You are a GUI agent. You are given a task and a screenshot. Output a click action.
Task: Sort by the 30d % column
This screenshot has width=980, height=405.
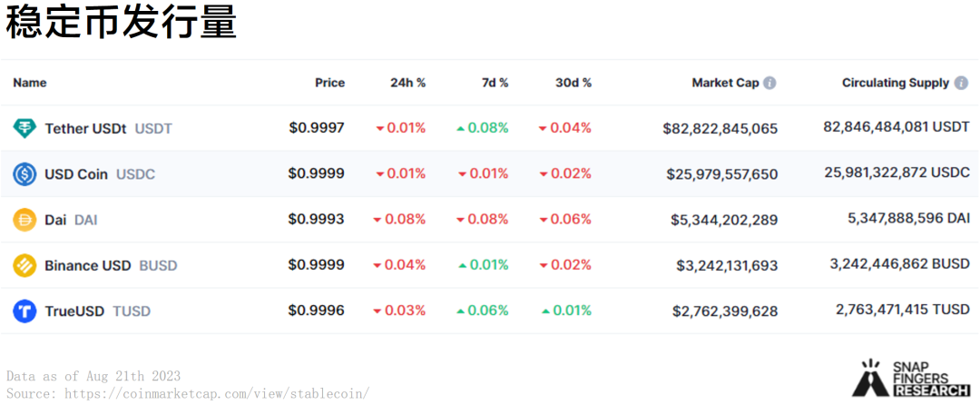[573, 84]
